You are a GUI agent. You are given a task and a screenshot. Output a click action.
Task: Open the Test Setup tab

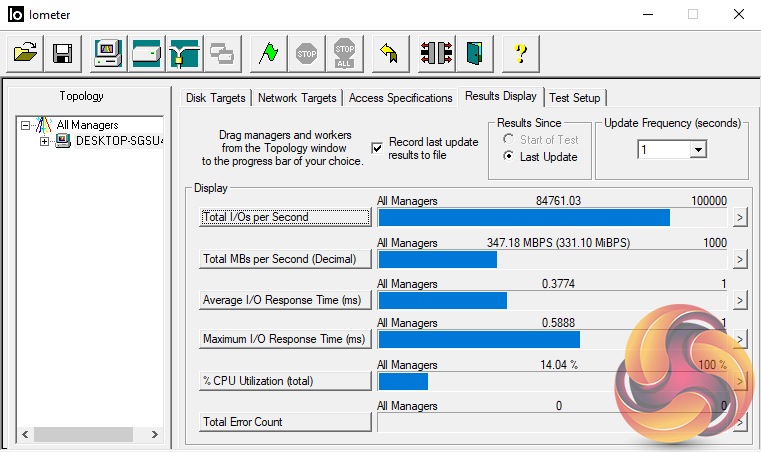tap(575, 98)
